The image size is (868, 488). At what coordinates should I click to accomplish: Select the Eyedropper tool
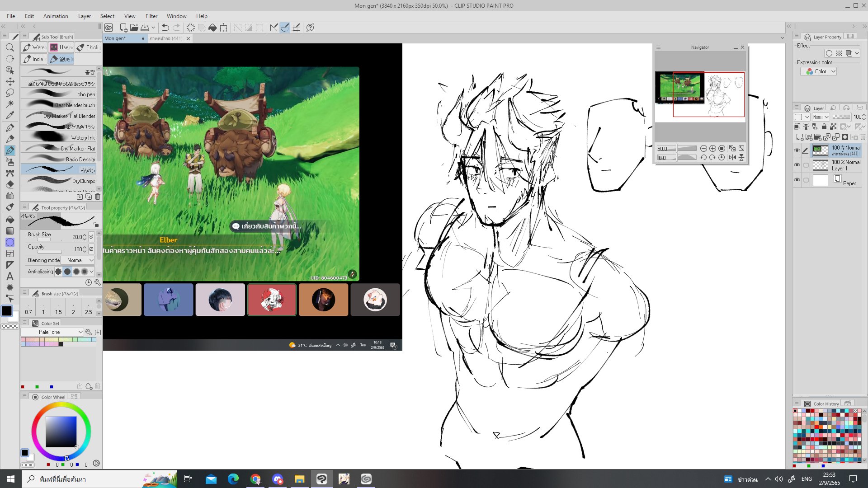tap(10, 115)
